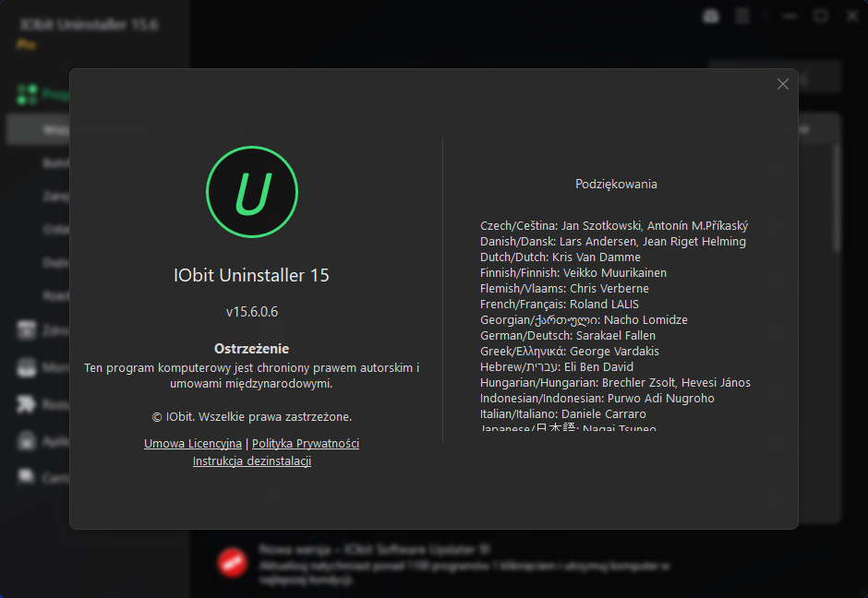Open the Instrukcja dezinstalacji link
Viewport: 868px width, 598px height.
[252, 460]
